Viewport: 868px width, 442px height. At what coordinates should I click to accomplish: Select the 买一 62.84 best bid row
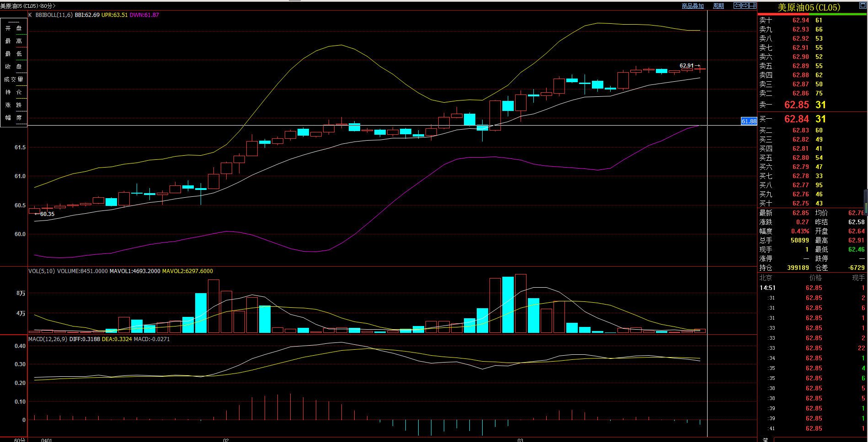click(812, 119)
